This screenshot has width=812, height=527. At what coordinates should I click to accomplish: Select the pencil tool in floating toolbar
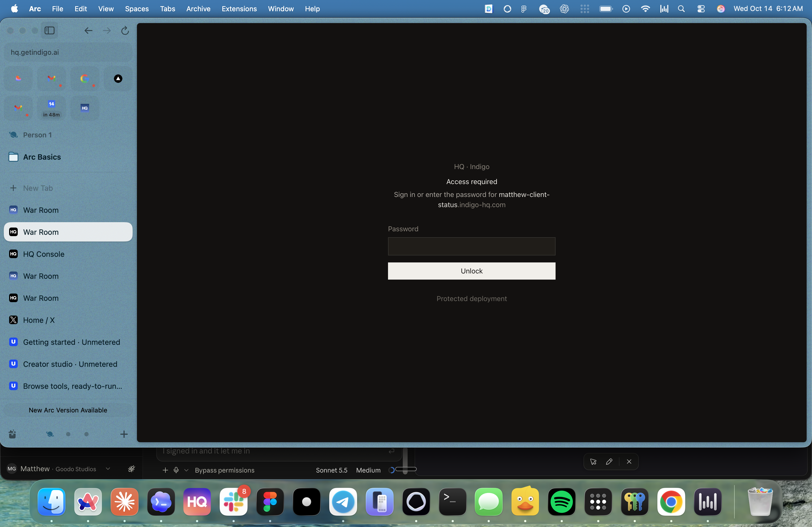[609, 462]
